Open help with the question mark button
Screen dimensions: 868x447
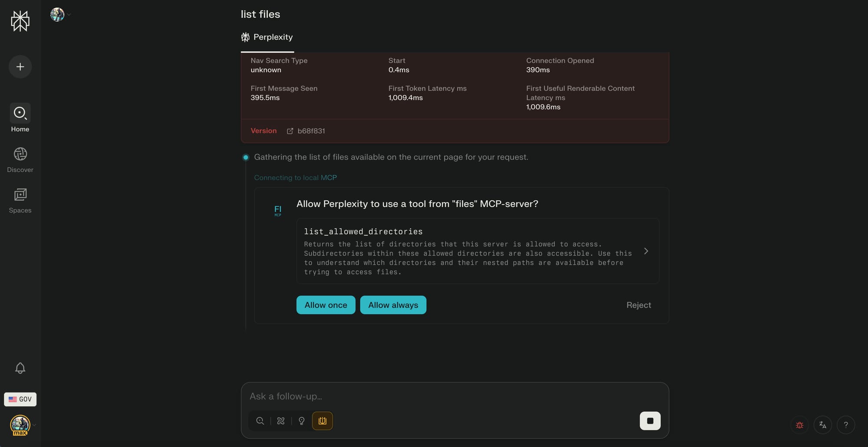(845, 425)
